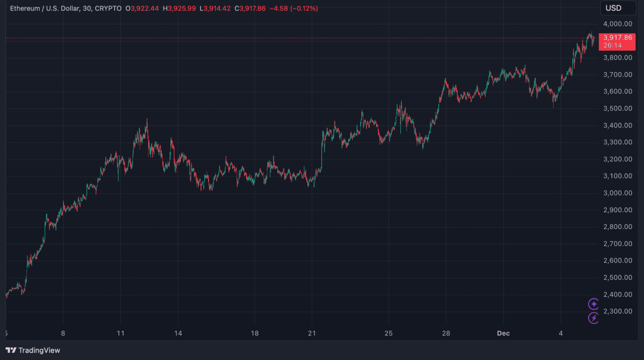
Task: Click the purple lightning bolt icon
Action: click(x=593, y=318)
